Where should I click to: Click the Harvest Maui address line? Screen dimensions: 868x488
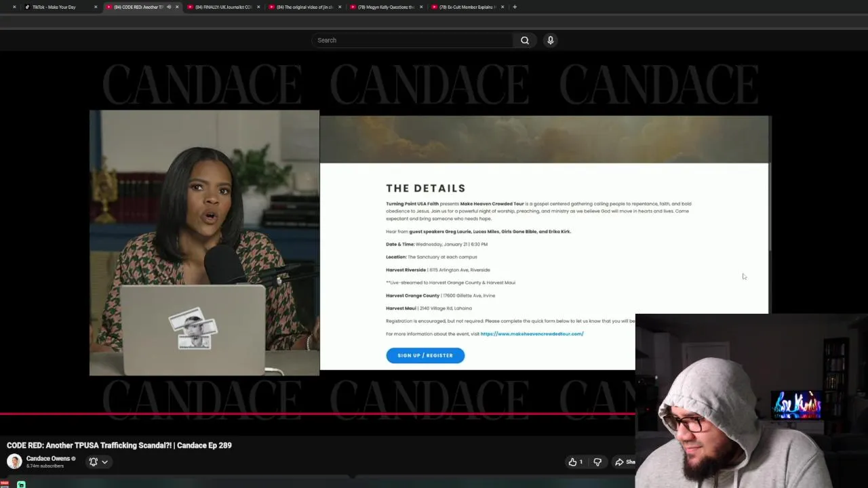429,308
